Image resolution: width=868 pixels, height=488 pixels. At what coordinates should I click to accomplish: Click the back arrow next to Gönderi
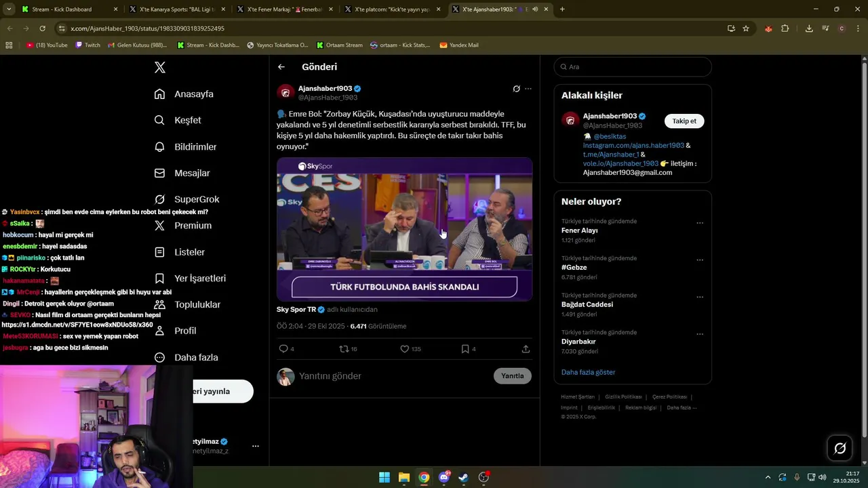pyautogui.click(x=281, y=67)
